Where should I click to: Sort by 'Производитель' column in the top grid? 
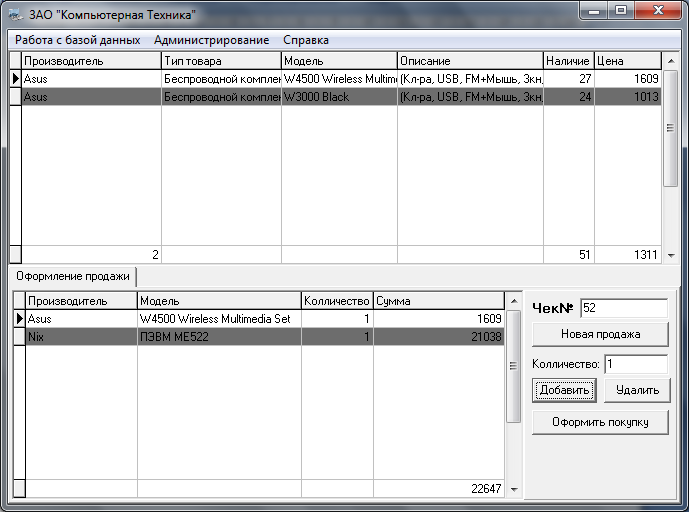pyautogui.click(x=91, y=61)
